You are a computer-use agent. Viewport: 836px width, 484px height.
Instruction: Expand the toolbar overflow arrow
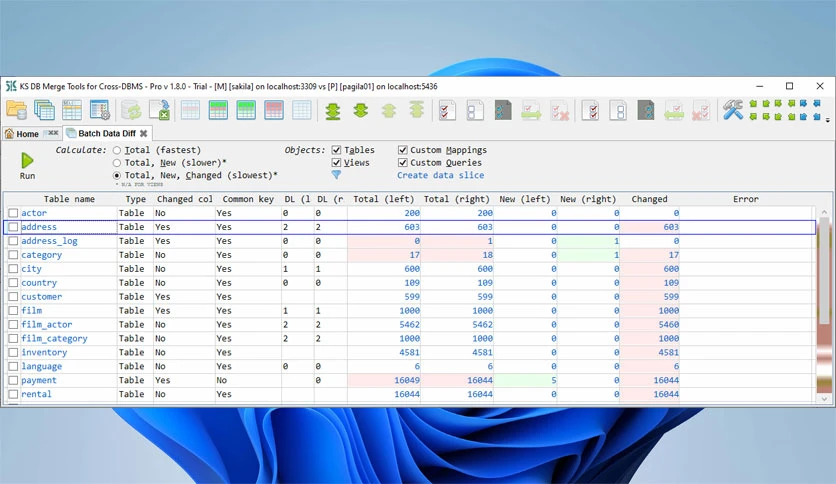(x=827, y=120)
